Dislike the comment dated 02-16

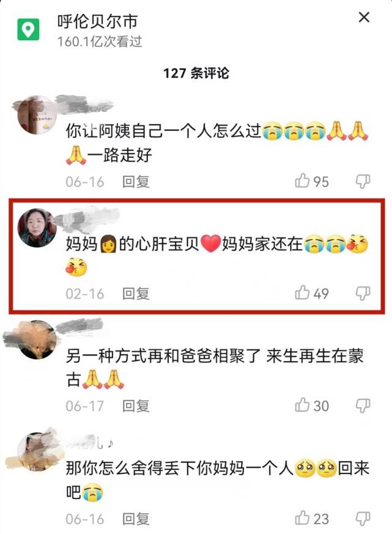pos(363,293)
